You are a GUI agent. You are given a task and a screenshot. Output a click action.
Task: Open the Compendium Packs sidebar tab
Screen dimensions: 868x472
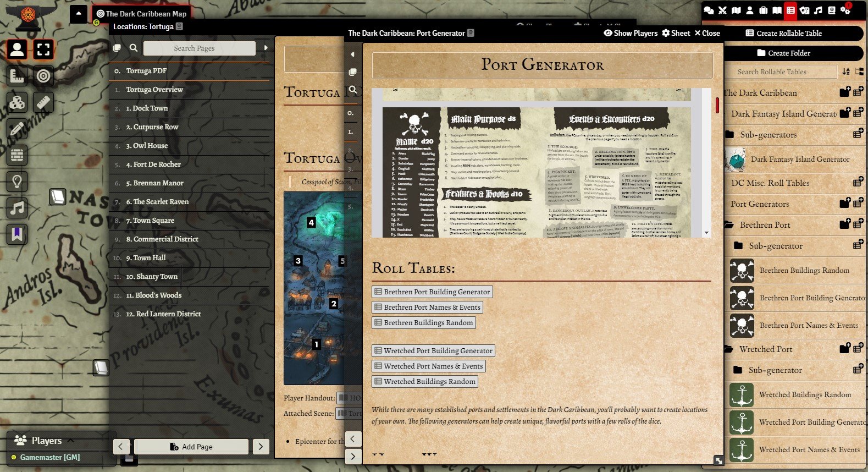click(831, 10)
